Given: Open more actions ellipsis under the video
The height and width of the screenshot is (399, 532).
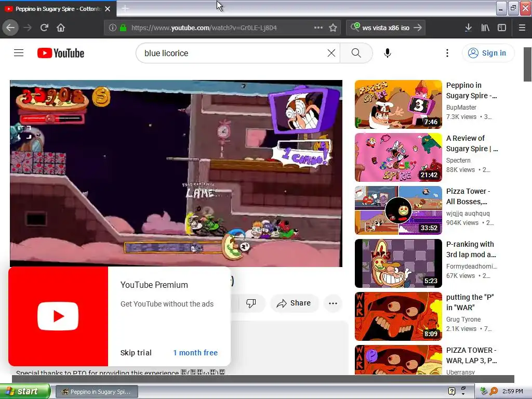Looking at the screenshot, I should (333, 303).
